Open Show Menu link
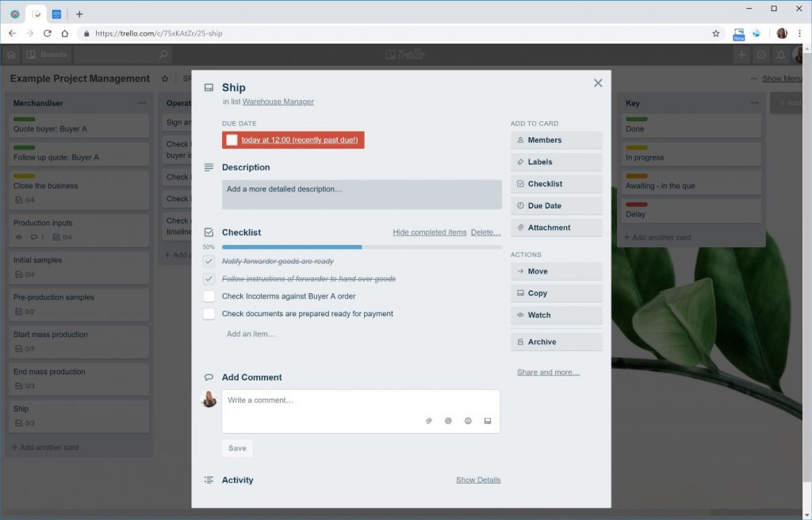Viewport: 812px width, 520px height. 781,78
